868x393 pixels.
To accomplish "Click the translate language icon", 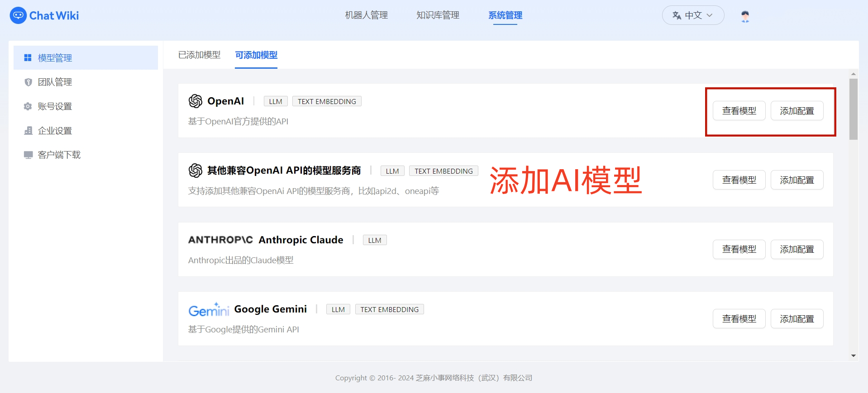I will [x=677, y=15].
